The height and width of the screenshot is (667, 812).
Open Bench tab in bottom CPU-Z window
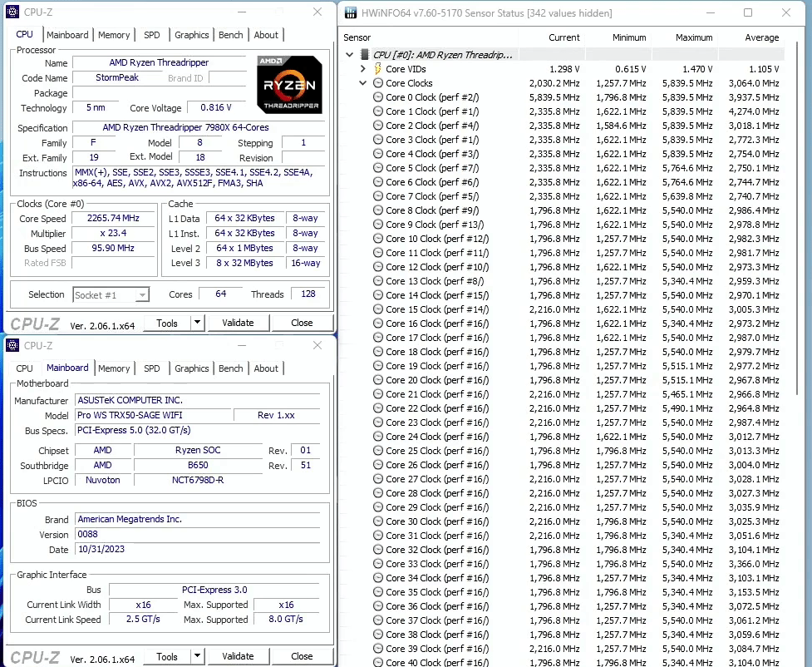pos(230,368)
